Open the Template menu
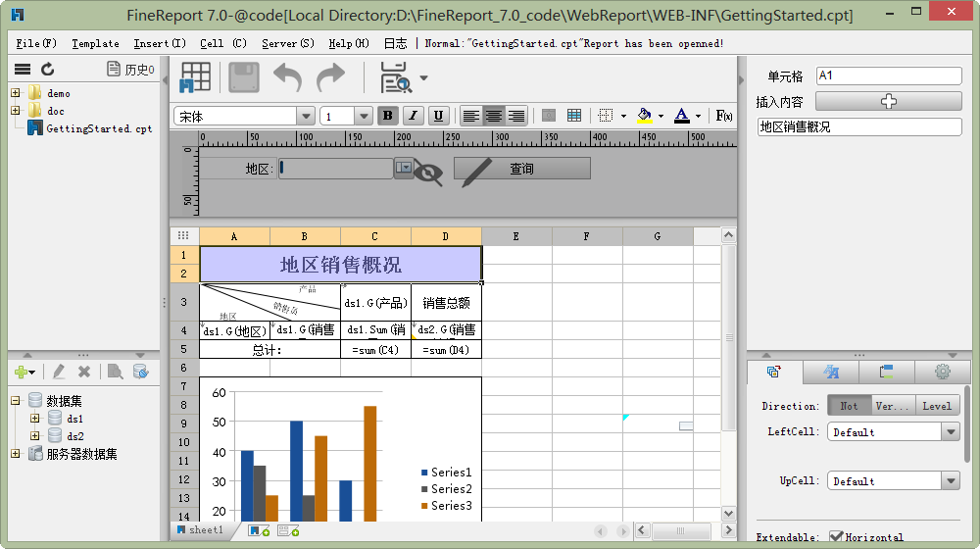The width and height of the screenshot is (980, 549). [x=95, y=43]
